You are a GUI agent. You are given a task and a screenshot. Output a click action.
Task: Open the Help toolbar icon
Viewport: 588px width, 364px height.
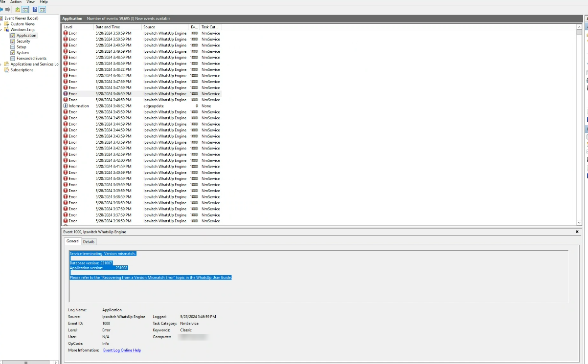(35, 9)
